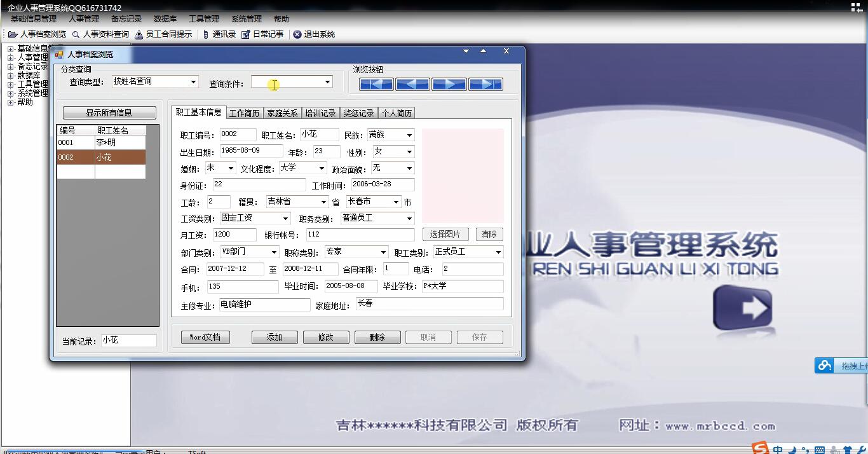Click the shirt skin icon in input bar
This screenshot has width=868, height=454.
pyautogui.click(x=847, y=451)
